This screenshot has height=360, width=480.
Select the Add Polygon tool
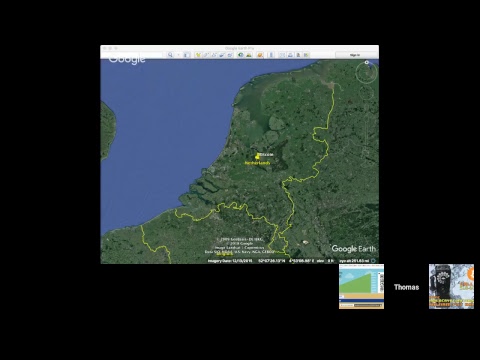206,55
